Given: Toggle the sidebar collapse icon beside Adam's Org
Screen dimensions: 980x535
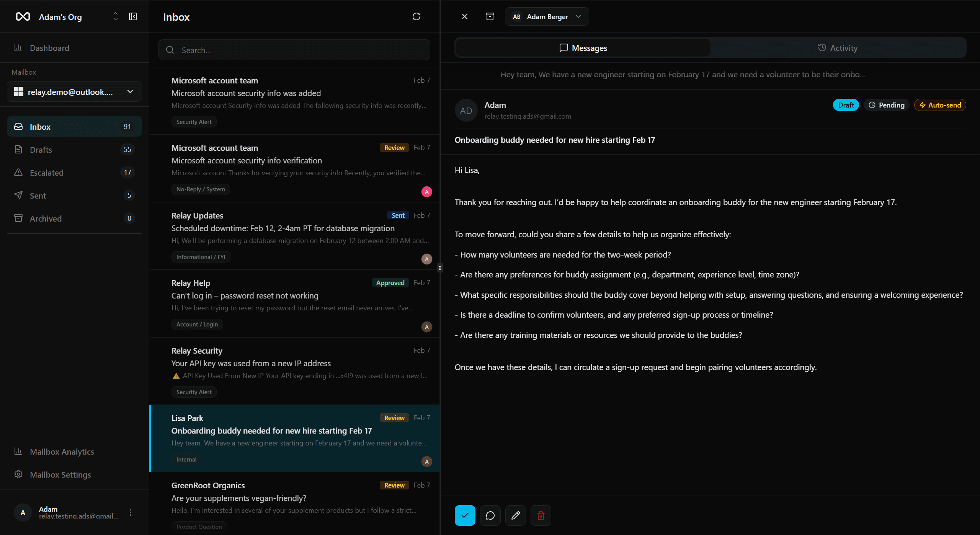Looking at the screenshot, I should (x=132, y=16).
